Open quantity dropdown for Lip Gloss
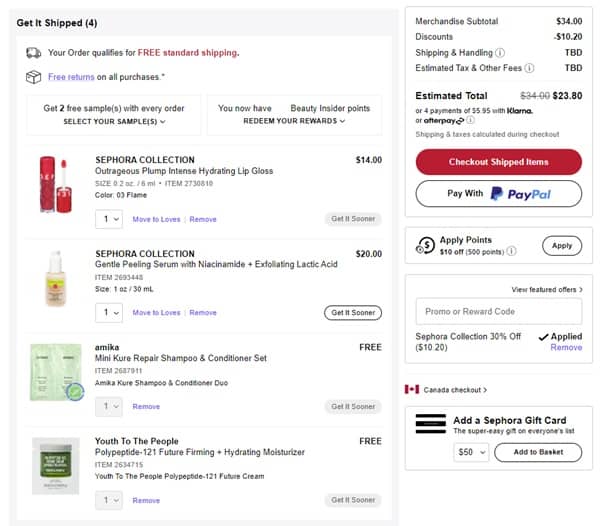The image size is (600, 526). tap(109, 219)
